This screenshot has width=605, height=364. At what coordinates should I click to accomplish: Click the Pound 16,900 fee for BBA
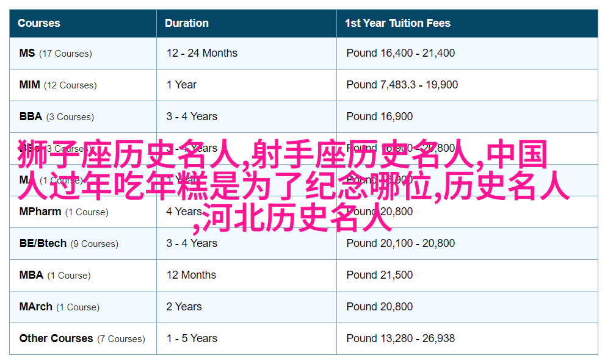[379, 116]
